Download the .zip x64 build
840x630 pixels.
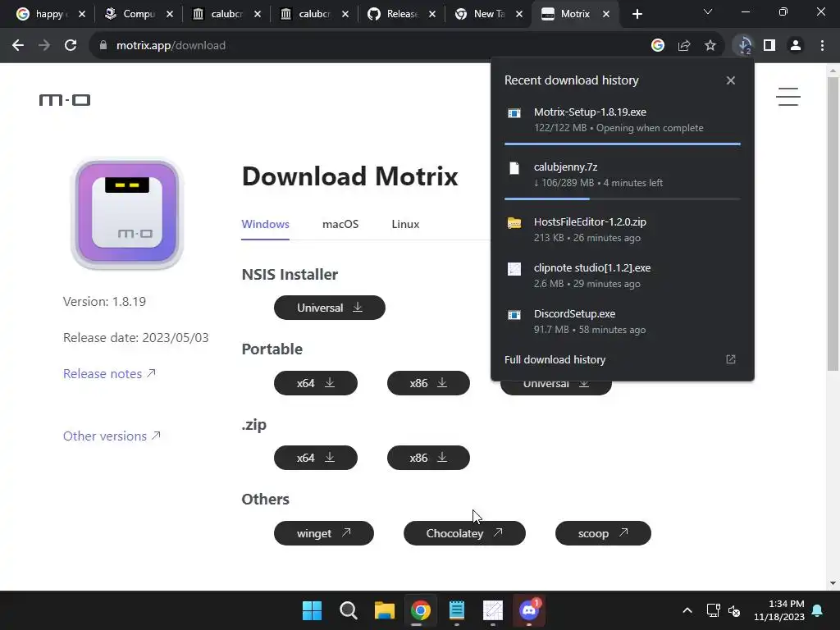click(x=316, y=458)
